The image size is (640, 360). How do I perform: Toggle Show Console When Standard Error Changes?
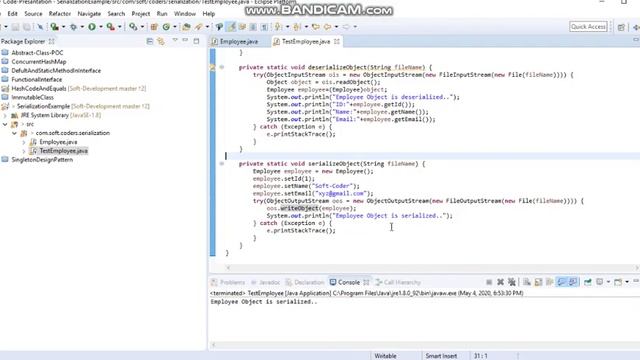tap(573, 282)
